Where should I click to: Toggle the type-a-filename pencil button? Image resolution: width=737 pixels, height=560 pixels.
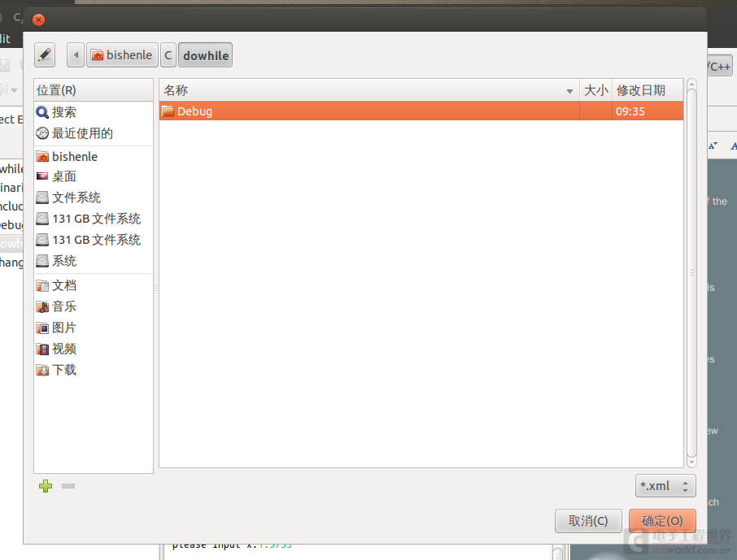45,55
